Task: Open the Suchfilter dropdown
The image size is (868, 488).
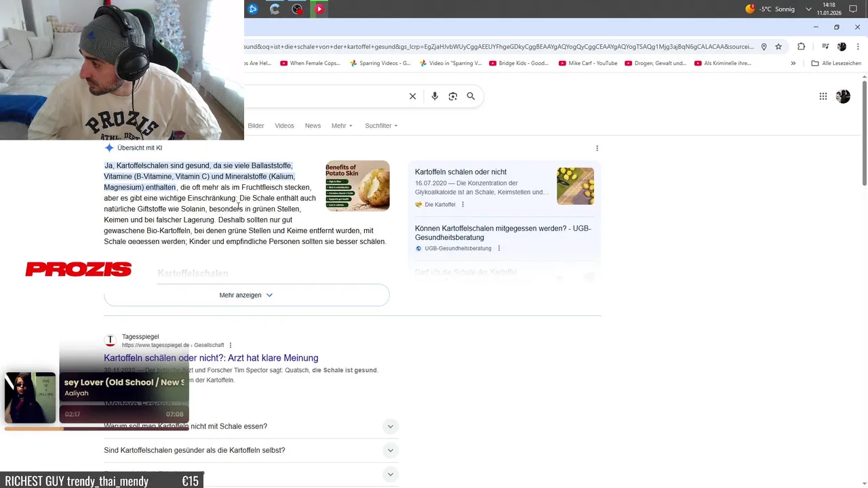Action: [x=381, y=125]
